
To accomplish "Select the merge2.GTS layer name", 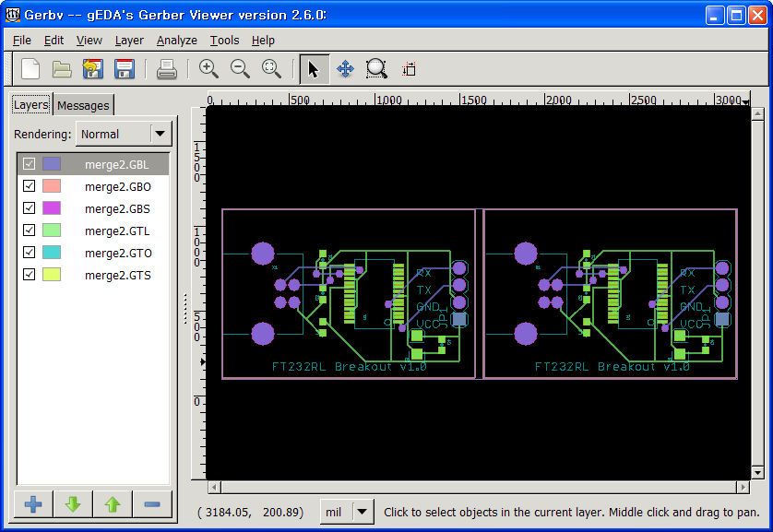I will click(x=118, y=276).
